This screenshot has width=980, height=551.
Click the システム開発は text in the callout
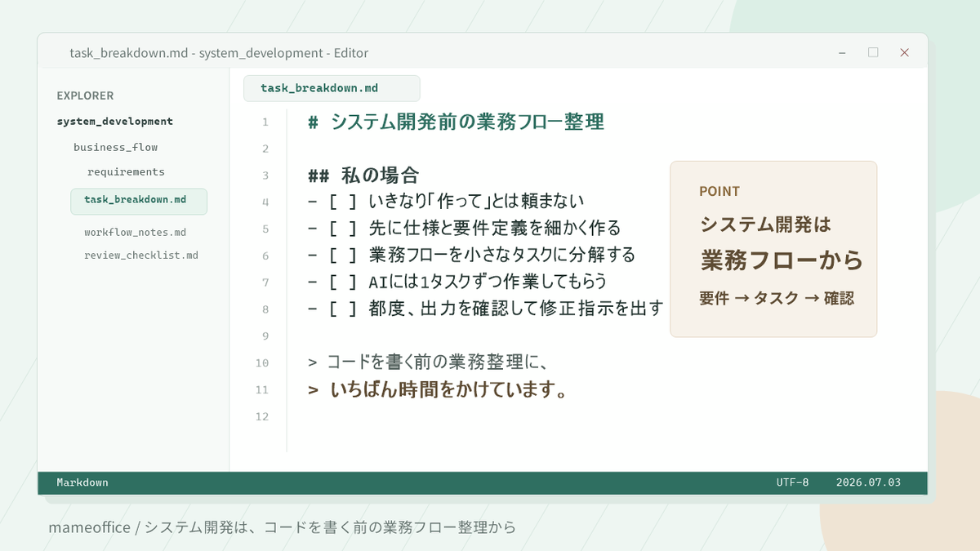pos(765,224)
